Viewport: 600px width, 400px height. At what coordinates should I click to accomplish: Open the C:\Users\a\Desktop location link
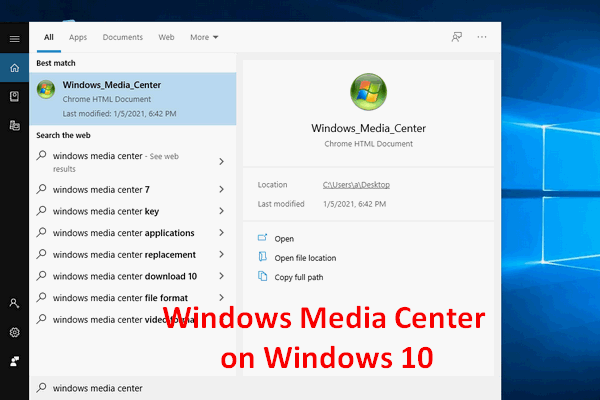[x=356, y=185]
